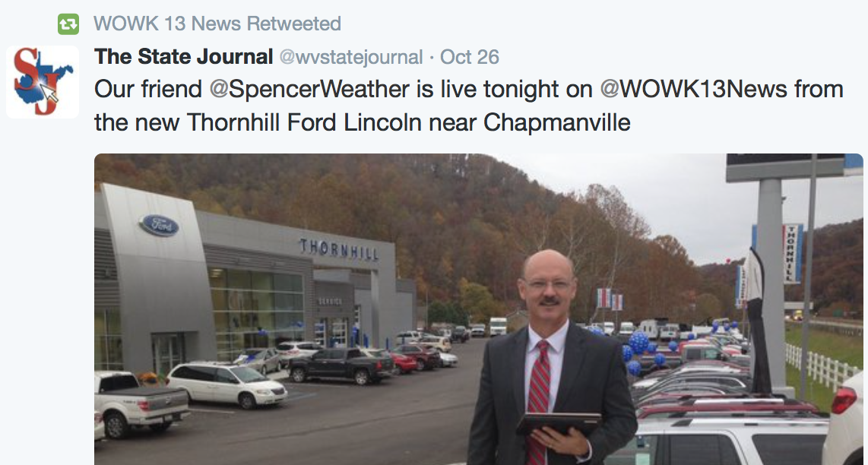Click The State Journal display name
Viewport: 868px width, 465px height.
pyautogui.click(x=184, y=56)
